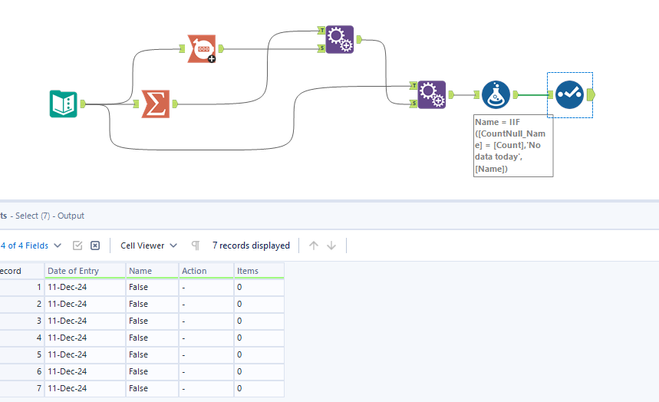659x402 pixels.
Task: Click the next record down arrow
Action: point(332,245)
